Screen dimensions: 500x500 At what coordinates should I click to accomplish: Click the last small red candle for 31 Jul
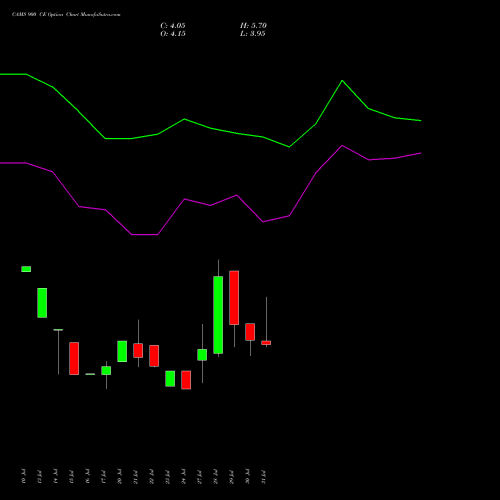click(x=266, y=343)
